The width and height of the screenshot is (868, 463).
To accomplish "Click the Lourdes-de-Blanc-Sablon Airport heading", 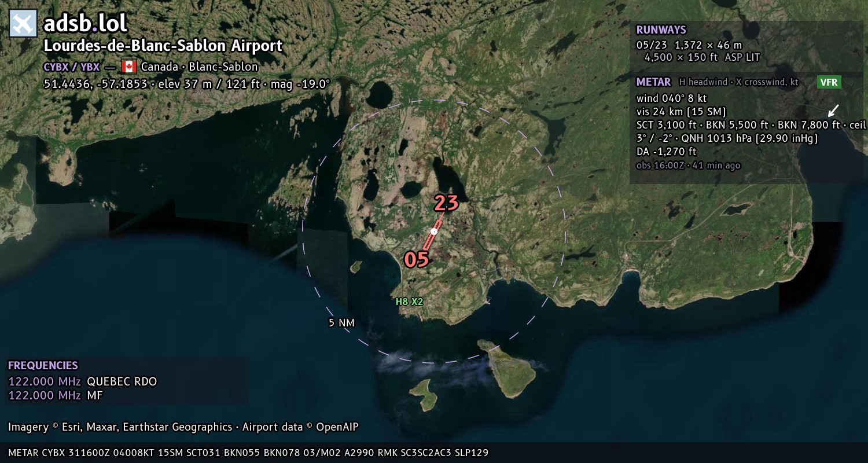I will coord(163,46).
